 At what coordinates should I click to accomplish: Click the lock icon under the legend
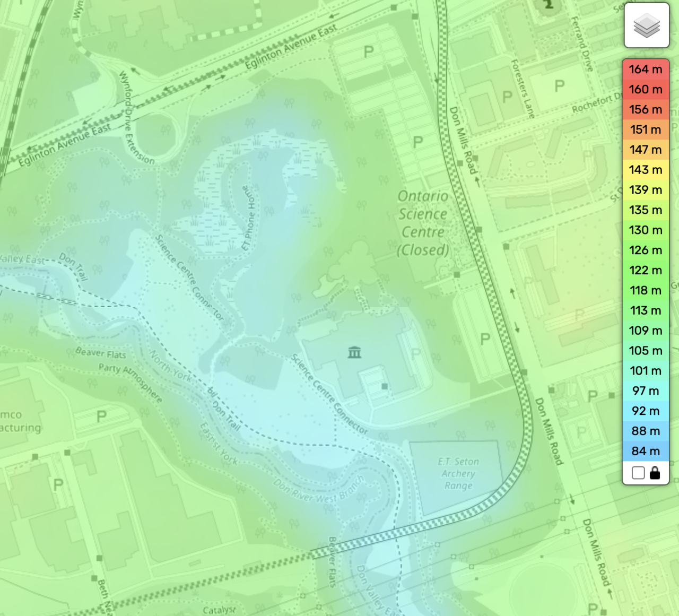tap(655, 473)
